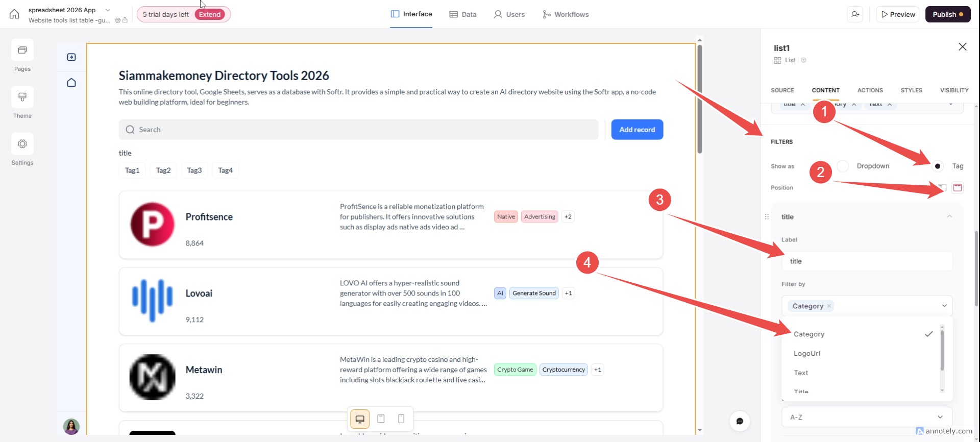The width and height of the screenshot is (980, 442).
Task: Click the Publish button
Action: pos(948,14)
